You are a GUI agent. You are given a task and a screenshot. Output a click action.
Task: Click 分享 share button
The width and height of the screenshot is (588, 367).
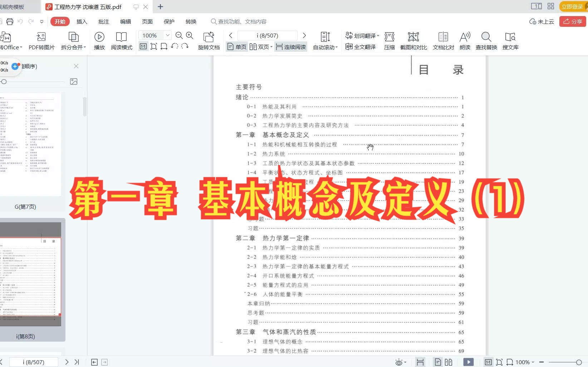click(x=573, y=21)
